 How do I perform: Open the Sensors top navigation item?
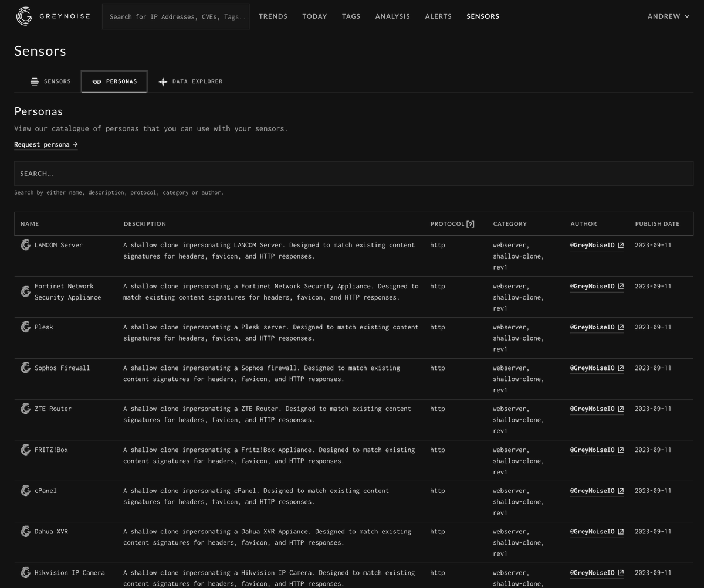[x=483, y=16]
